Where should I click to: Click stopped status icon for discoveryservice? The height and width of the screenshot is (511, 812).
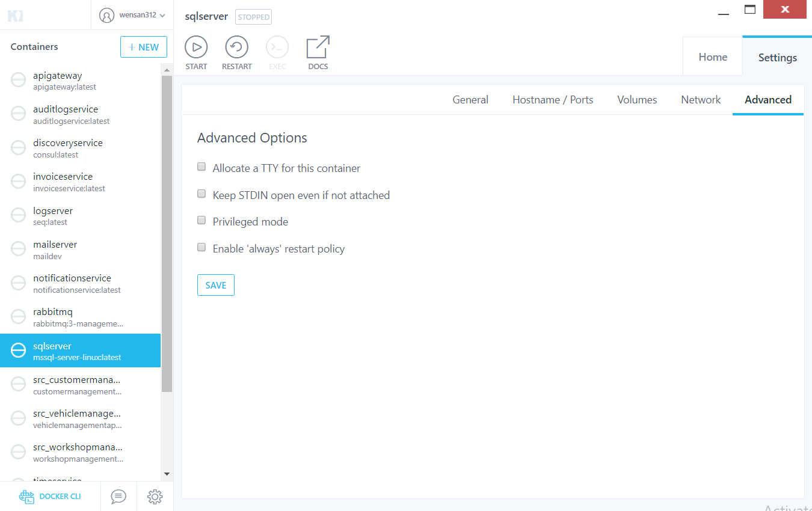click(x=19, y=147)
